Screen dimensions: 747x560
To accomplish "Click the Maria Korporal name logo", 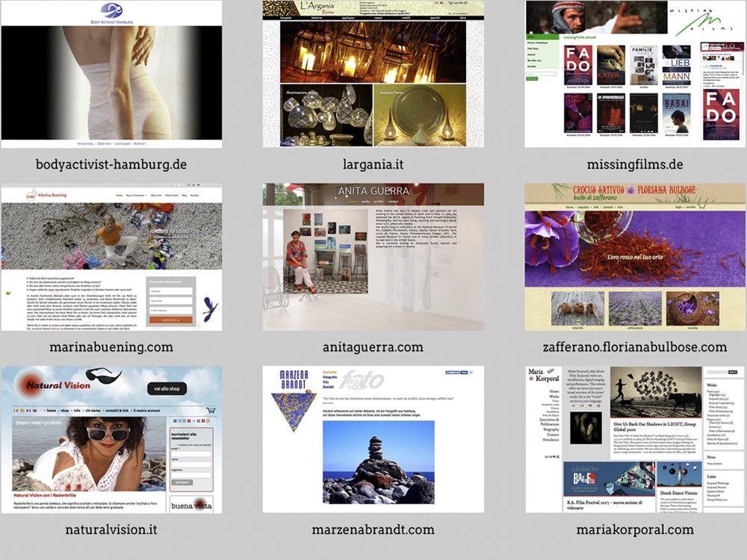I will click(544, 375).
